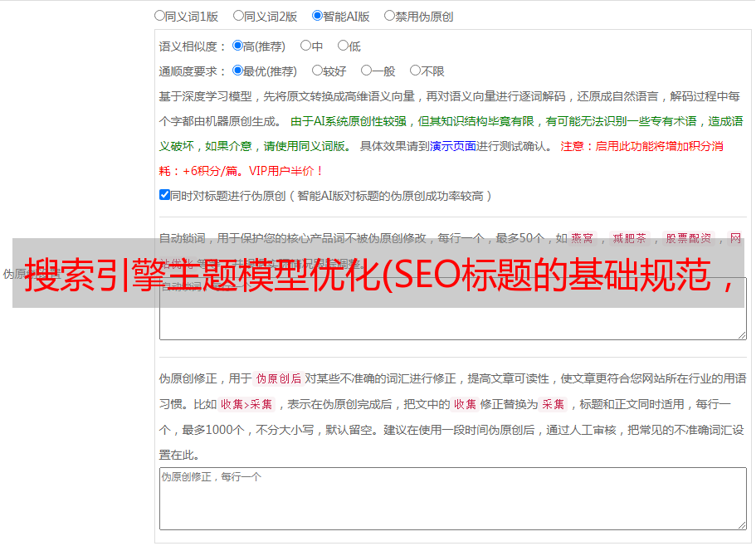Select the 同义词2版 radio option
The height and width of the screenshot is (546, 756).
point(238,15)
